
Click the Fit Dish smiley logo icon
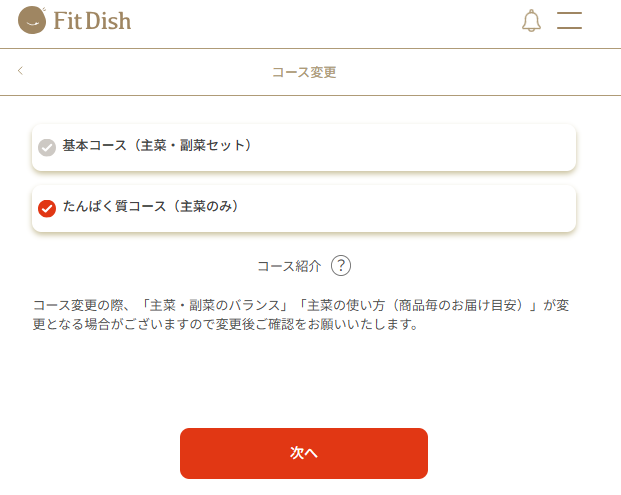coord(33,19)
